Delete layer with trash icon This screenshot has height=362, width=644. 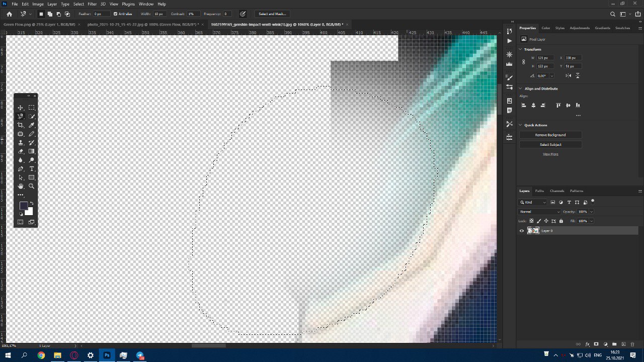(x=632, y=344)
